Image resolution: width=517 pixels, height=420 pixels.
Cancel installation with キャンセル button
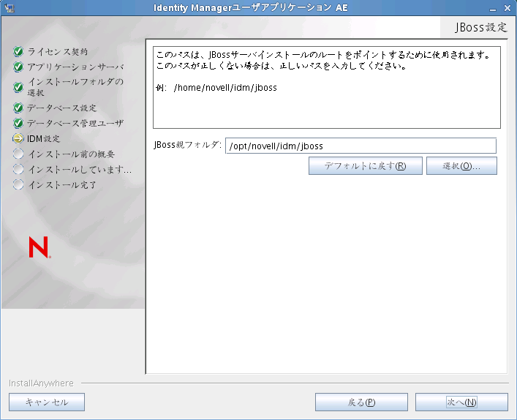pos(47,402)
